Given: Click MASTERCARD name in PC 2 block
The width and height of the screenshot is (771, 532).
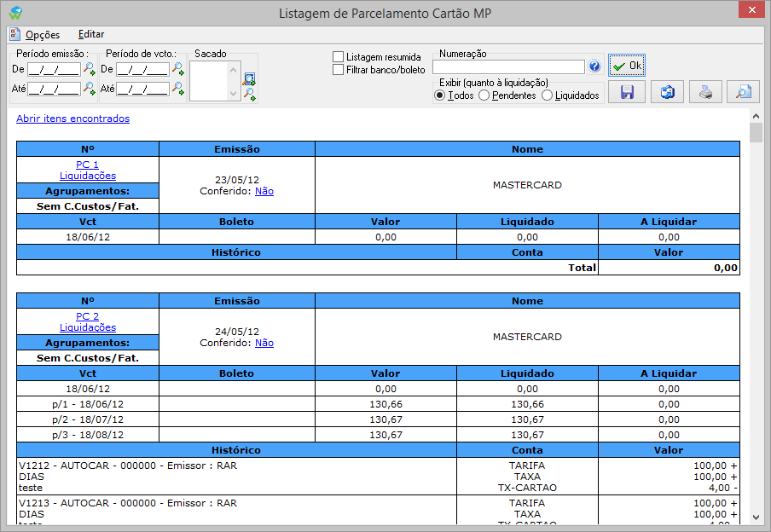Looking at the screenshot, I should tap(527, 337).
